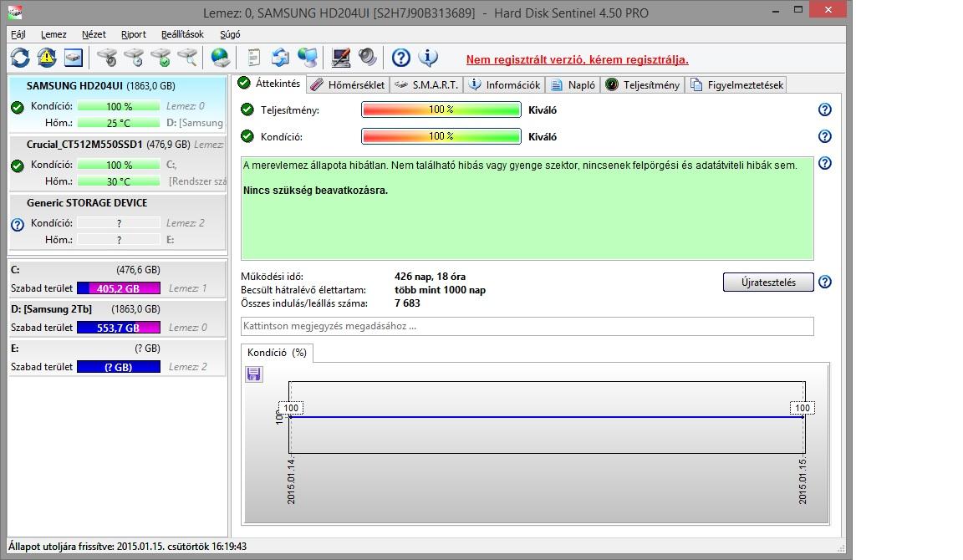
Task: Open the Riport menu
Action: click(x=134, y=34)
